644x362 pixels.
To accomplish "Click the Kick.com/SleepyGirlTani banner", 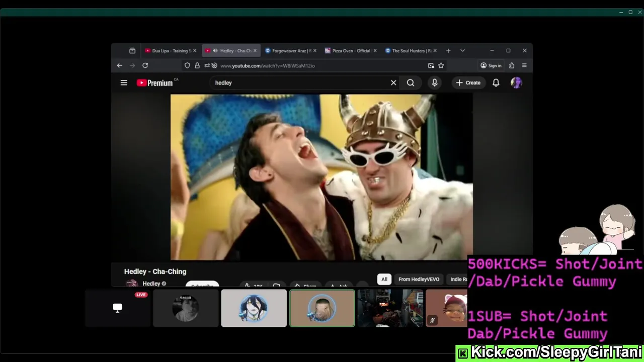I will [x=549, y=353].
